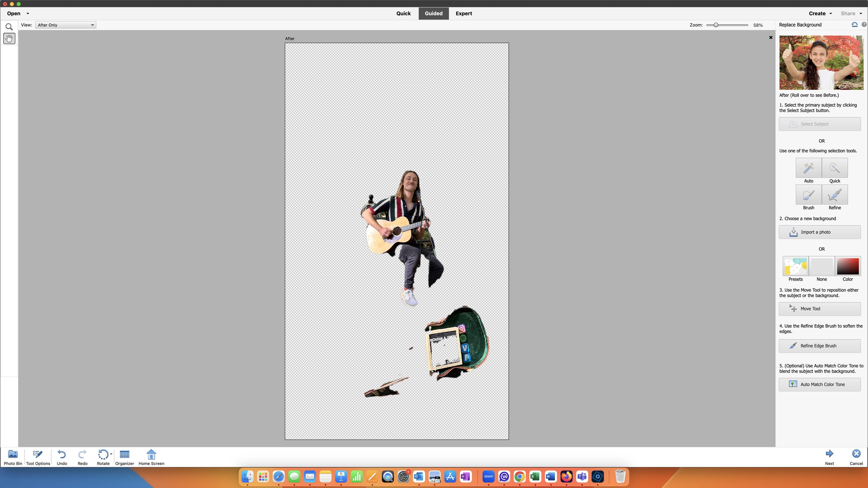Switch to the Expert tab
This screenshot has height=488, width=868.
point(464,14)
